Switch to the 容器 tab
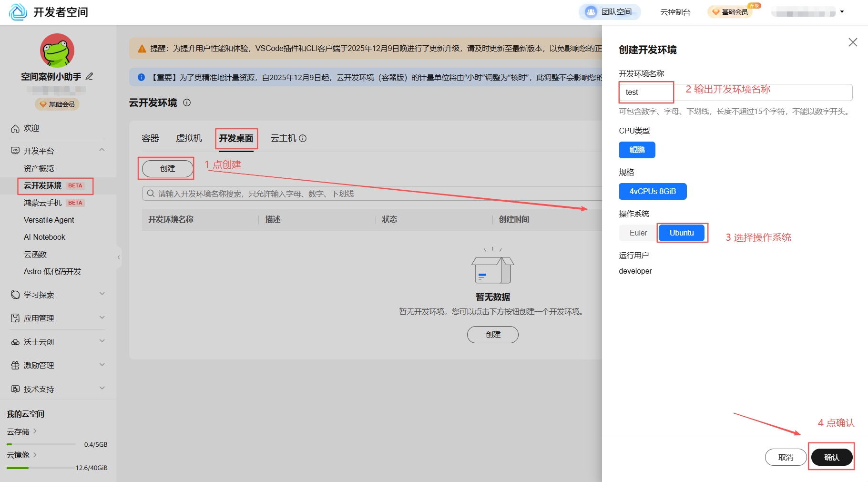This screenshot has width=868, height=482. pyautogui.click(x=150, y=138)
